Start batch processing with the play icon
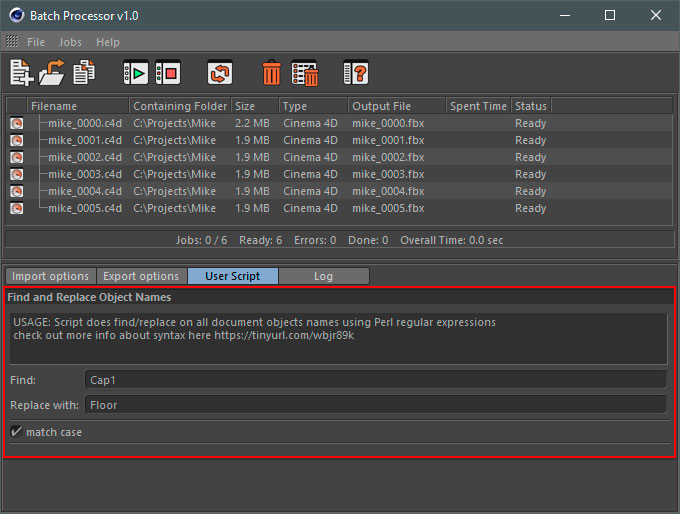 (x=136, y=73)
